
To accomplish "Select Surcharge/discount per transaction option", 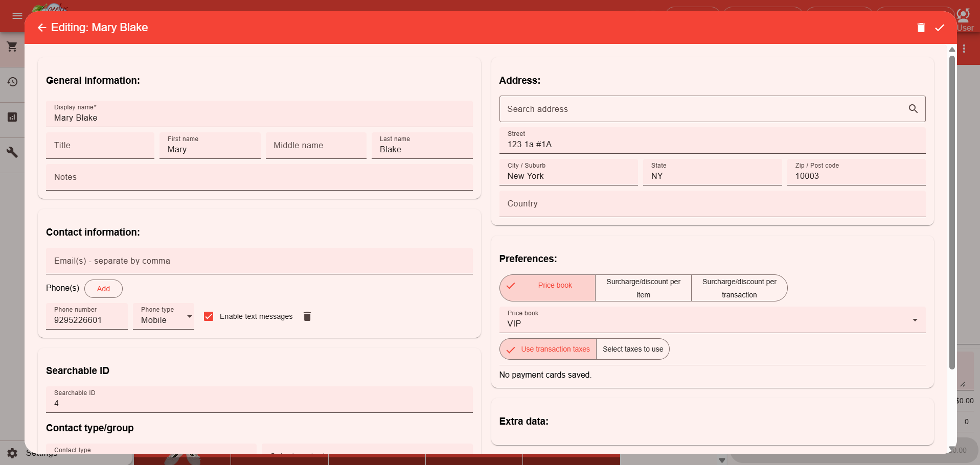I will coord(739,288).
